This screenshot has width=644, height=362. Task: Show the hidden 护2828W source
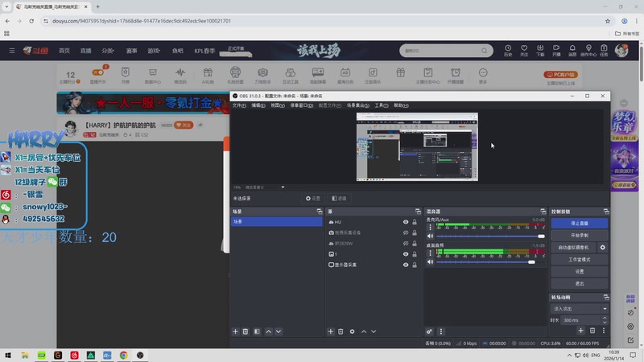[x=406, y=244]
